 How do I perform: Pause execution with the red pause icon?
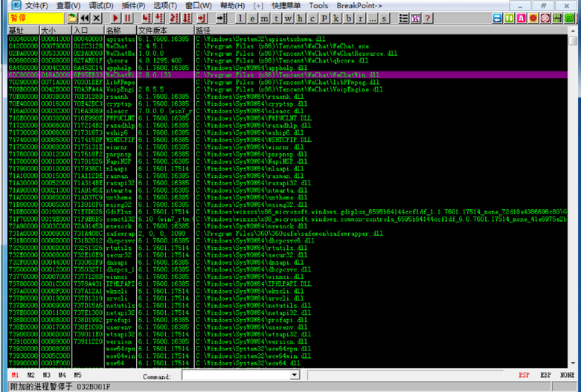127,18
